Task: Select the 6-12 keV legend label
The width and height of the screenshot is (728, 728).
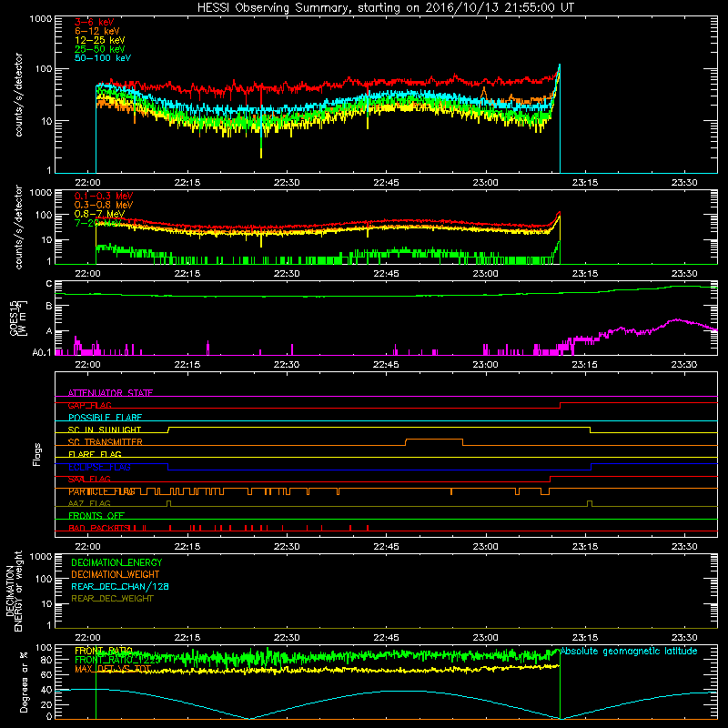Action: coord(97,31)
